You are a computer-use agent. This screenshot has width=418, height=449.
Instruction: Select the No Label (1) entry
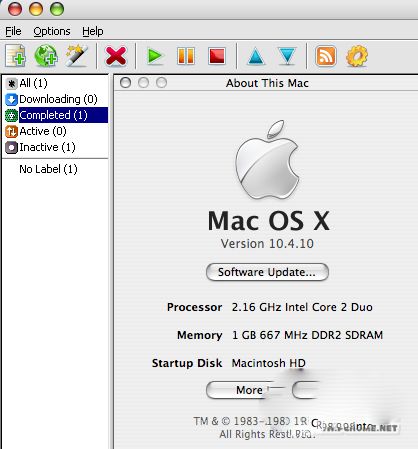click(48, 169)
